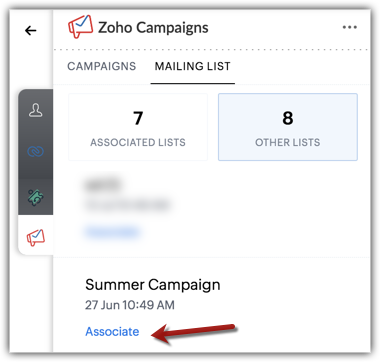Click the blurred Associate link above Summer Campaign
Image resolution: width=380 pixels, height=362 pixels.
tap(112, 232)
